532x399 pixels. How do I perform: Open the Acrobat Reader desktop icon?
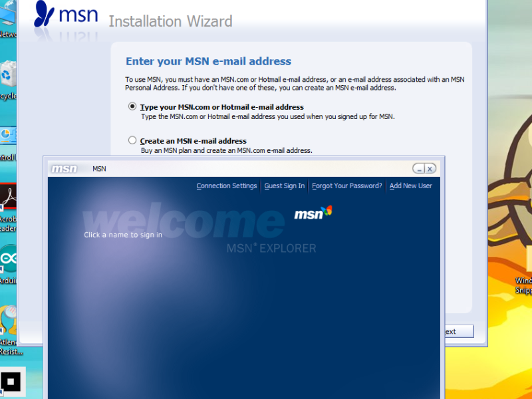(8, 207)
